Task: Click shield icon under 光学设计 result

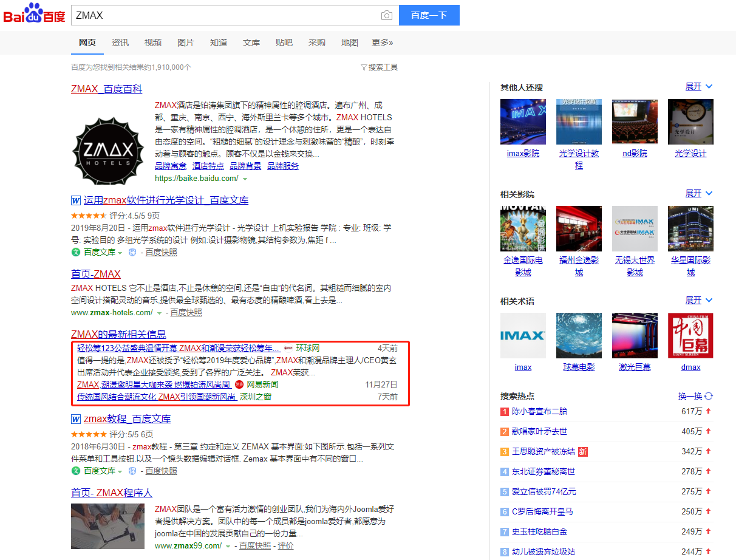Action: [132, 252]
